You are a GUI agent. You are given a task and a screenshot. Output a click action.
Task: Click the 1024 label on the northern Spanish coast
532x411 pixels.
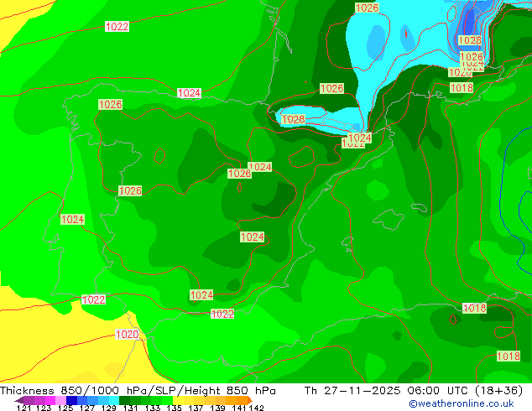click(190, 93)
